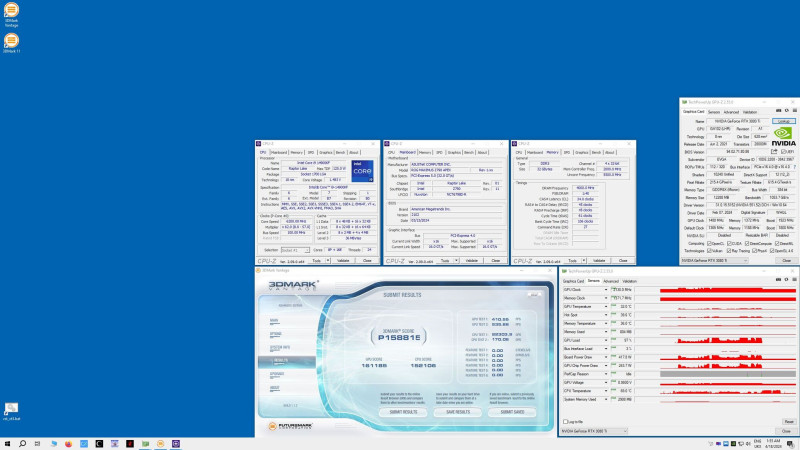Click the P158815 3DMark score text
This screenshot has width=800, height=450.
[399, 337]
